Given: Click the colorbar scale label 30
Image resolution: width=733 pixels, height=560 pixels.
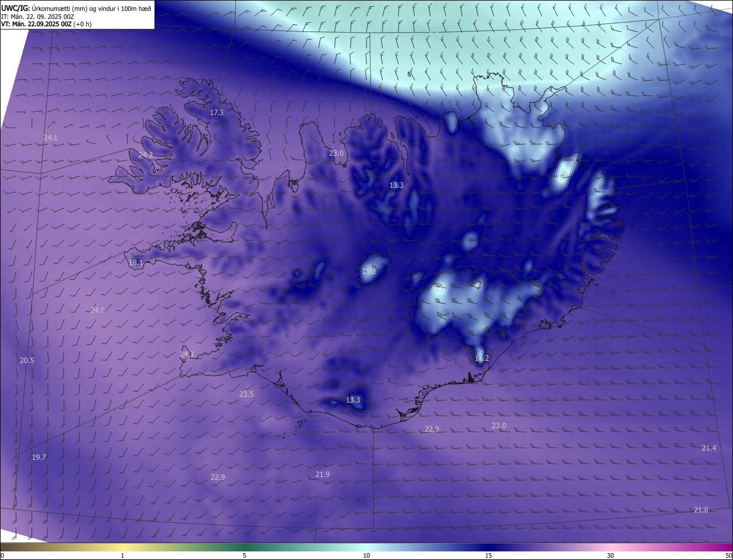Looking at the screenshot, I should click(x=610, y=556).
